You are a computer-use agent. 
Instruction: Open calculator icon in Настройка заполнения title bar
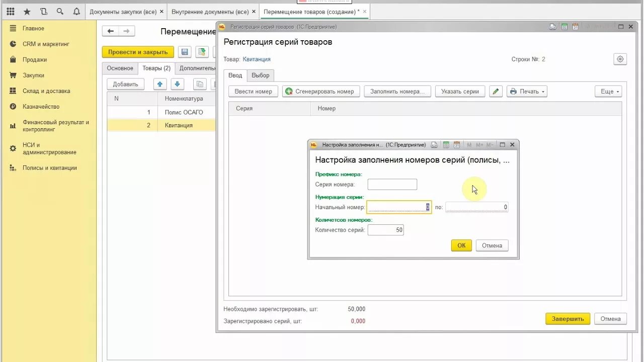pyautogui.click(x=446, y=145)
